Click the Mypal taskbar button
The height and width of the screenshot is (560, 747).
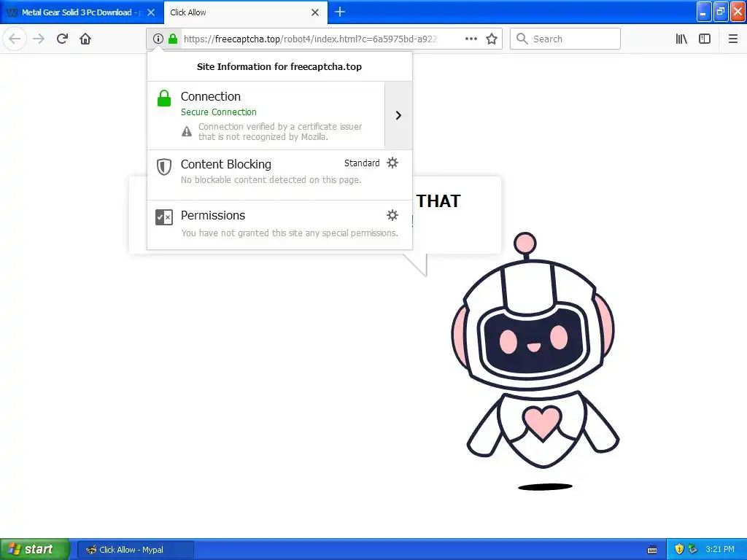pyautogui.click(x=135, y=550)
